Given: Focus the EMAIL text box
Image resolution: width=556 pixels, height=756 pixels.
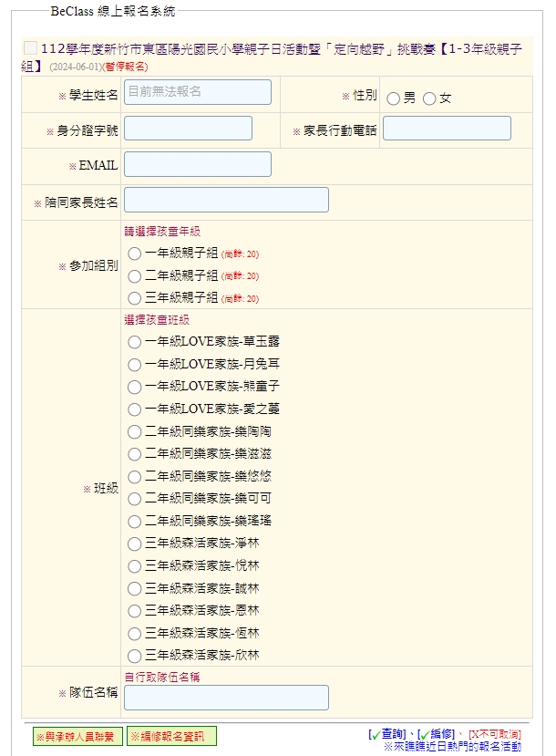Looking at the screenshot, I should (x=198, y=164).
